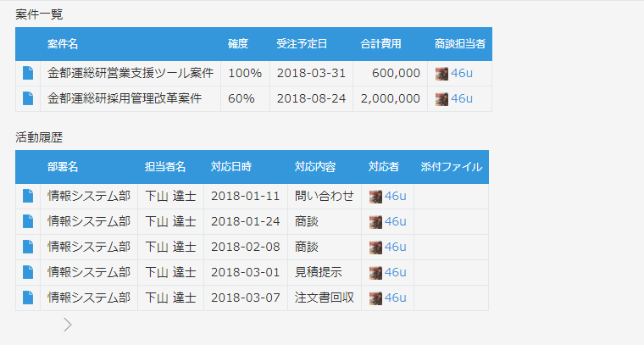The image size is (644, 345).
Task: Click the 添付ファイル column header
Action: (x=452, y=167)
